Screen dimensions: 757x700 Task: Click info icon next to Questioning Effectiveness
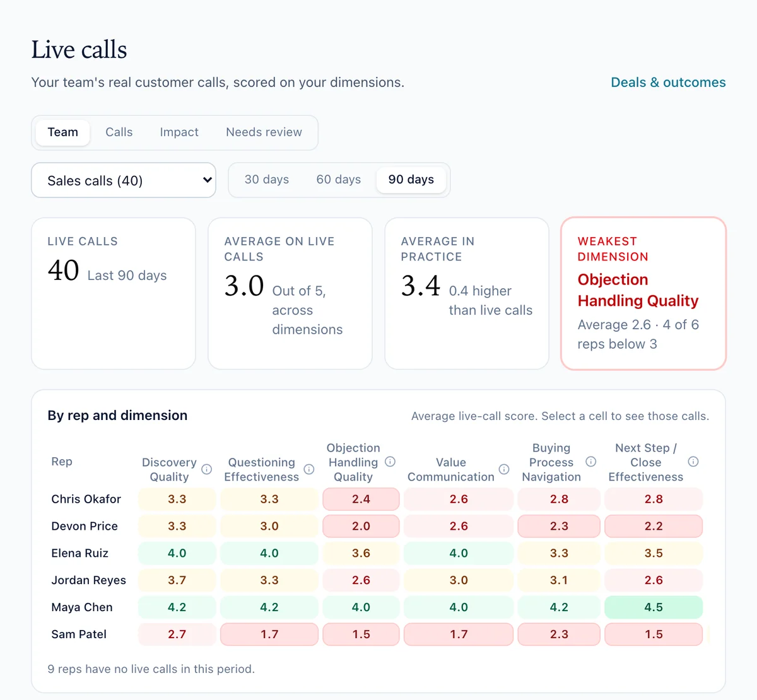coord(309,469)
